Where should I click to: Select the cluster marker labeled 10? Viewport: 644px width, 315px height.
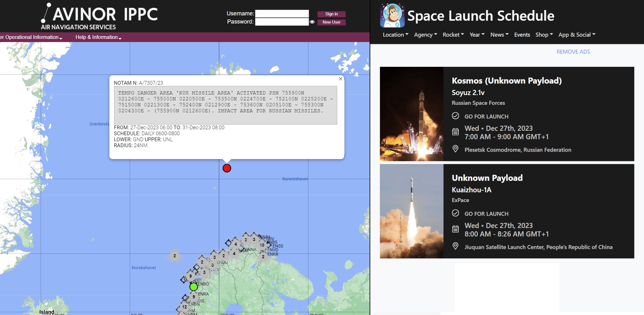pos(262,245)
